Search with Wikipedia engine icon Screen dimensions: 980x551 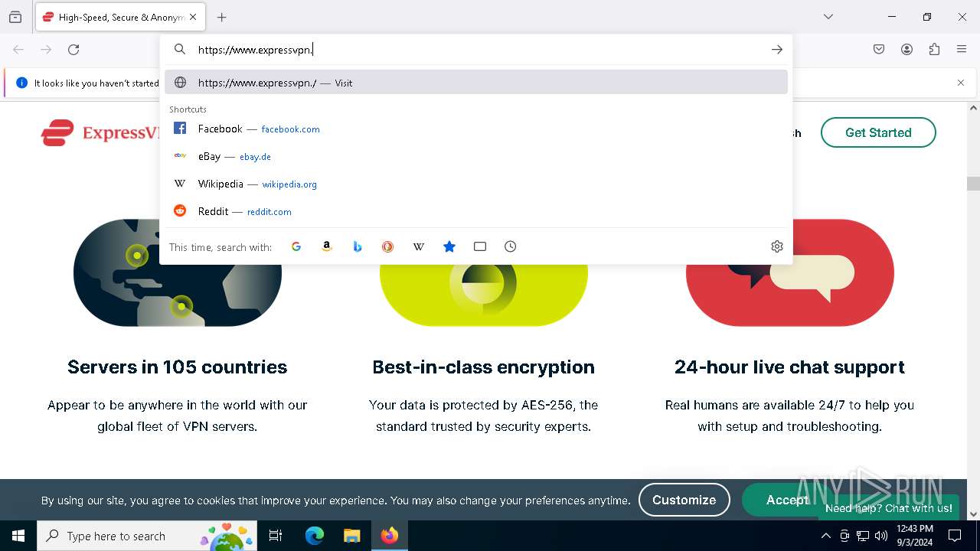[x=419, y=246]
